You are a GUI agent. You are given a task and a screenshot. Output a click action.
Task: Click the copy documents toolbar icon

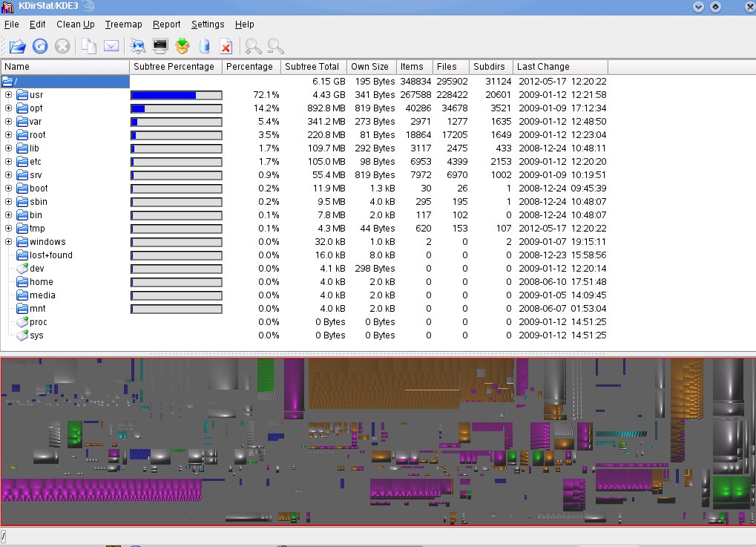88,47
